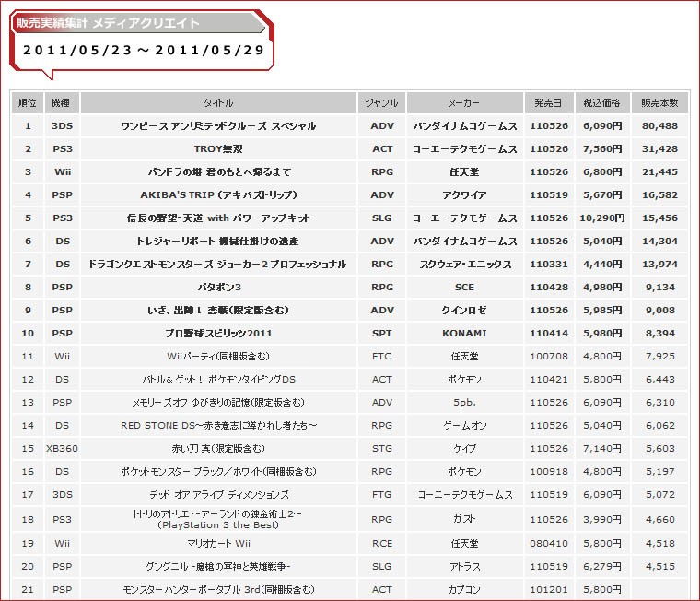Click the maker name アトラス
Viewport: 700px width, 601px height.
click(x=464, y=566)
